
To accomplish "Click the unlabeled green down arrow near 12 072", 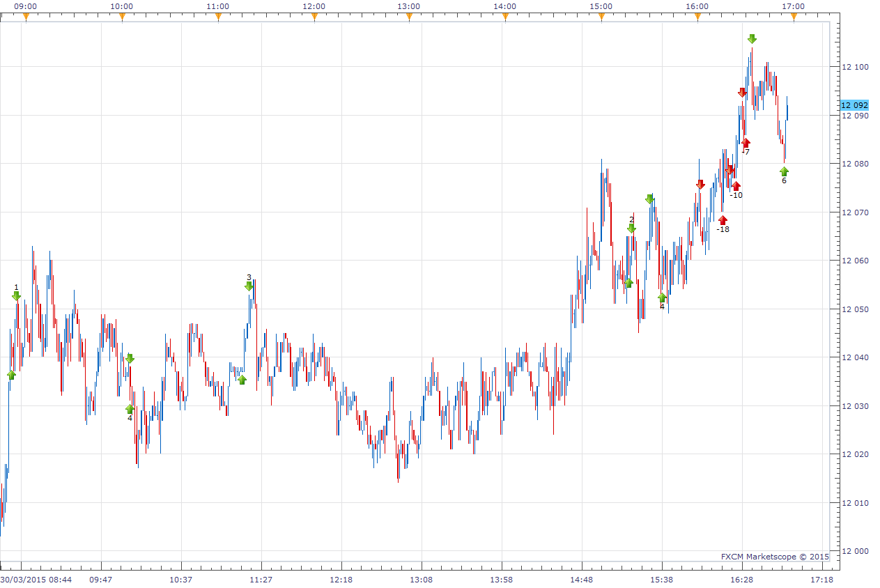I will coord(649,199).
